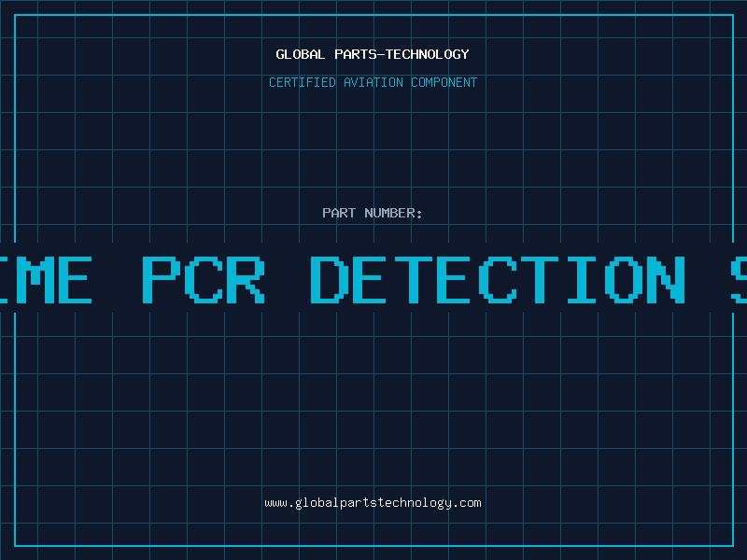Select the CERTIFIED AVIATION COMPONENT subtitle
Screen dimensions: 747x560
pos(373,82)
